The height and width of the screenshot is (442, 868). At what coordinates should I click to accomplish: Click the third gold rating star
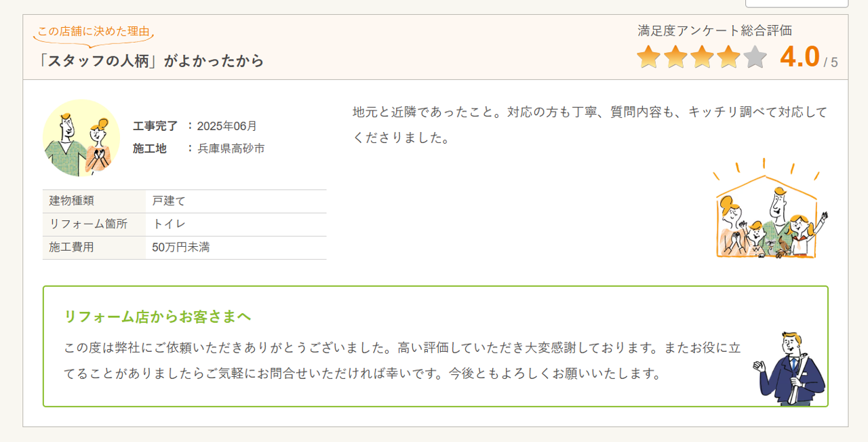(x=702, y=58)
